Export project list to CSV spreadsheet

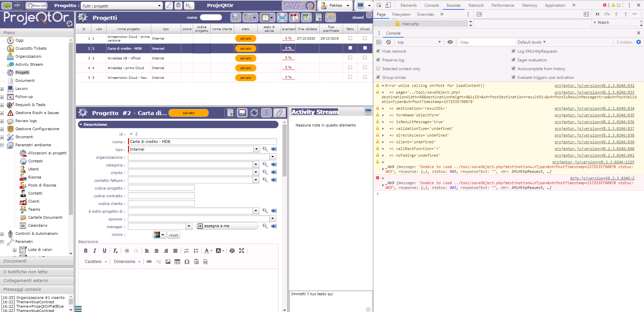pos(306,17)
